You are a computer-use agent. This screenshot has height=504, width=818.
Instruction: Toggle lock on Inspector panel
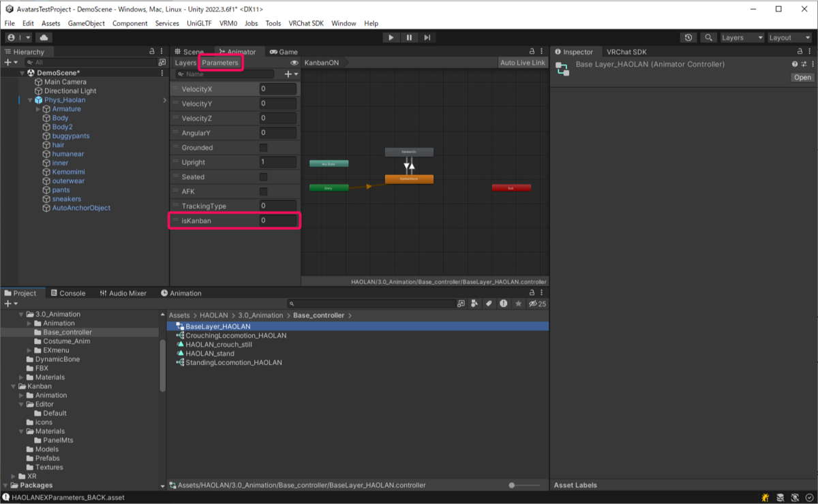pos(798,52)
